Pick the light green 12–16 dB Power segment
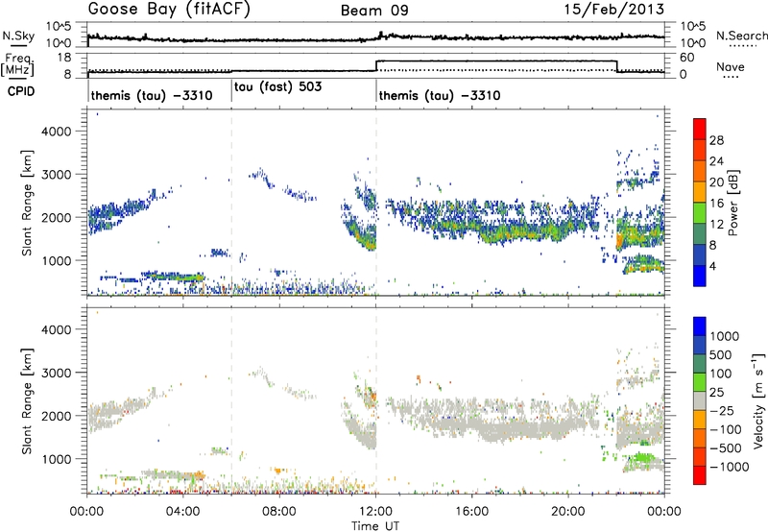 pos(700,213)
